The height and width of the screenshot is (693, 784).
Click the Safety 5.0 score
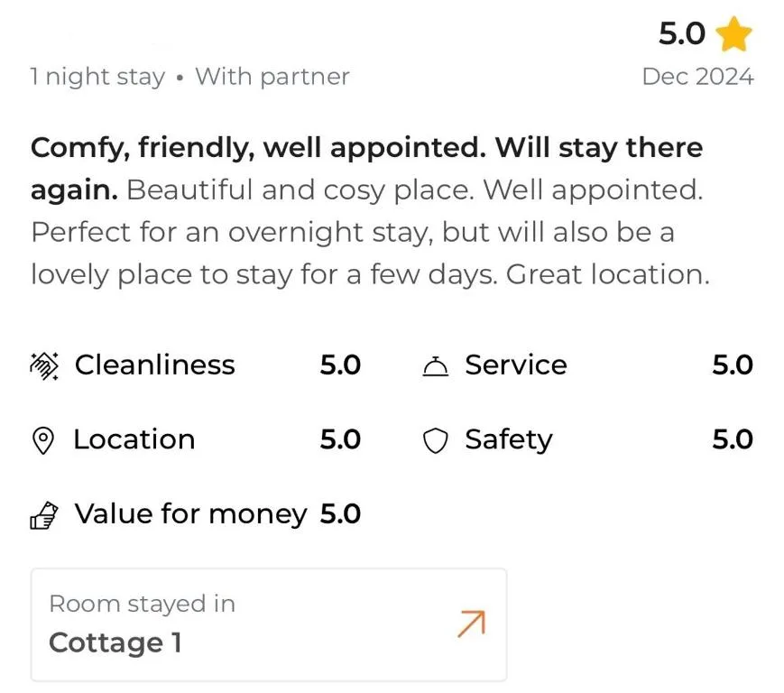click(734, 440)
